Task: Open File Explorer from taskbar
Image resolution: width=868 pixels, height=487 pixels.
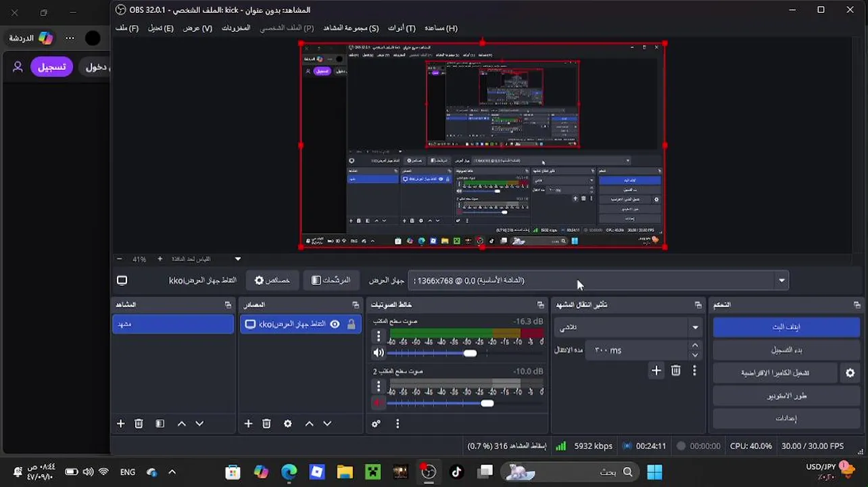Action: pyautogui.click(x=345, y=472)
